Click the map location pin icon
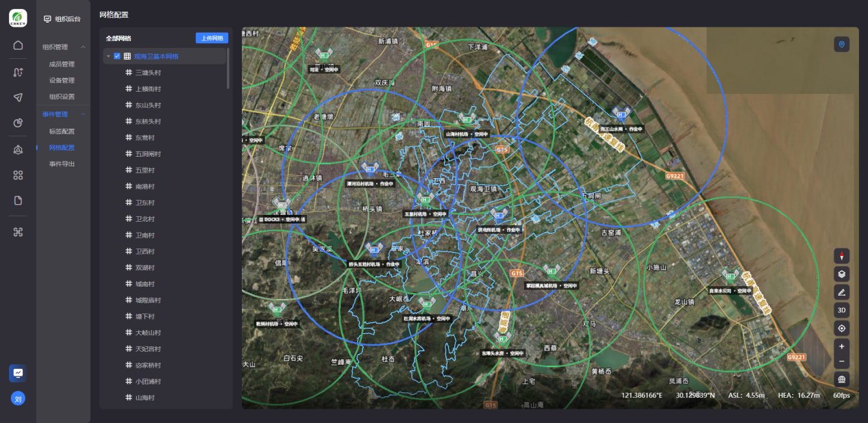868x423 pixels. tap(842, 44)
